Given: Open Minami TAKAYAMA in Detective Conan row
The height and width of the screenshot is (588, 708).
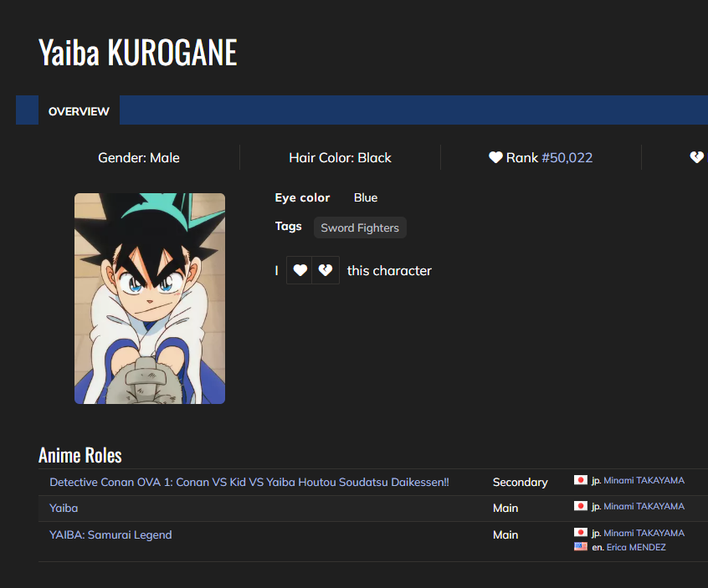Looking at the screenshot, I should (x=644, y=480).
